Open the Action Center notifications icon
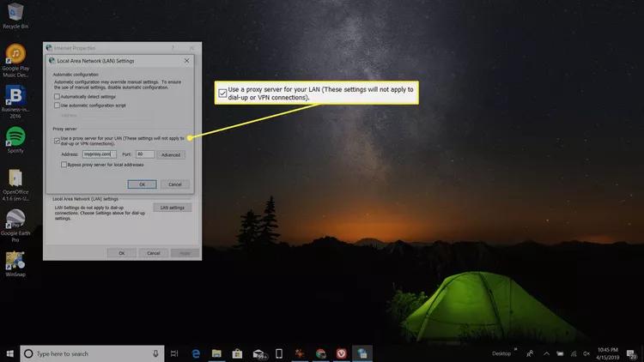 pyautogui.click(x=632, y=353)
